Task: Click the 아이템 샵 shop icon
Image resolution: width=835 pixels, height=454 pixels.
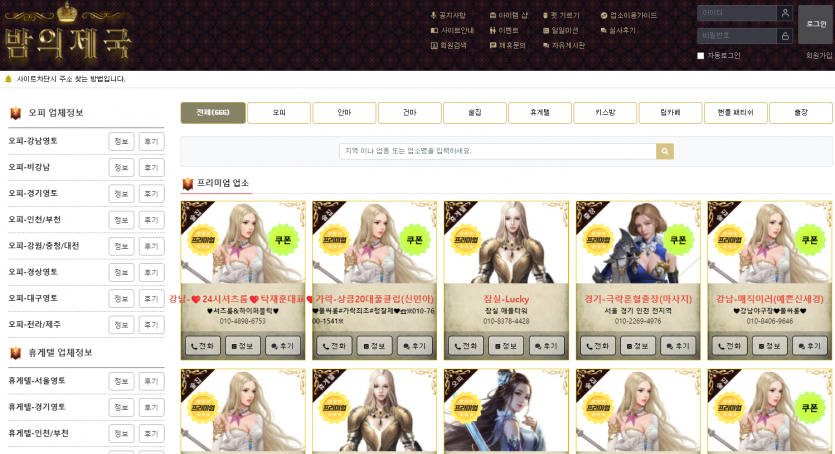Action: pos(493,15)
